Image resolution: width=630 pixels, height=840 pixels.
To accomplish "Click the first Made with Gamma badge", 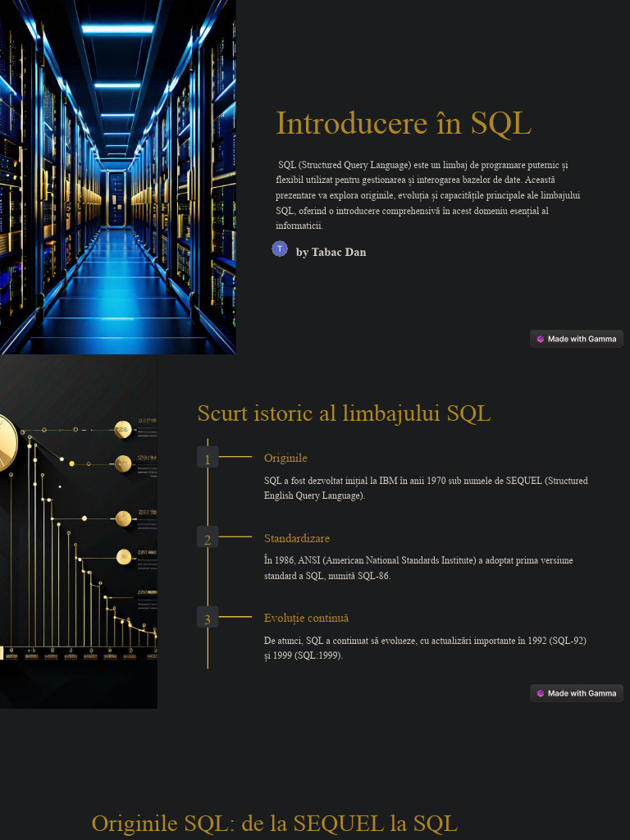I will (577, 339).
